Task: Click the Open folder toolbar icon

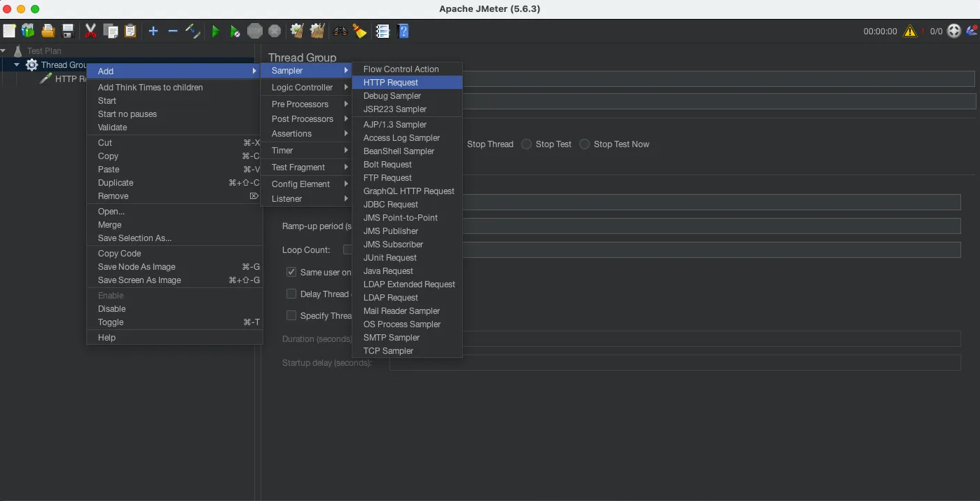Action: pos(48,31)
